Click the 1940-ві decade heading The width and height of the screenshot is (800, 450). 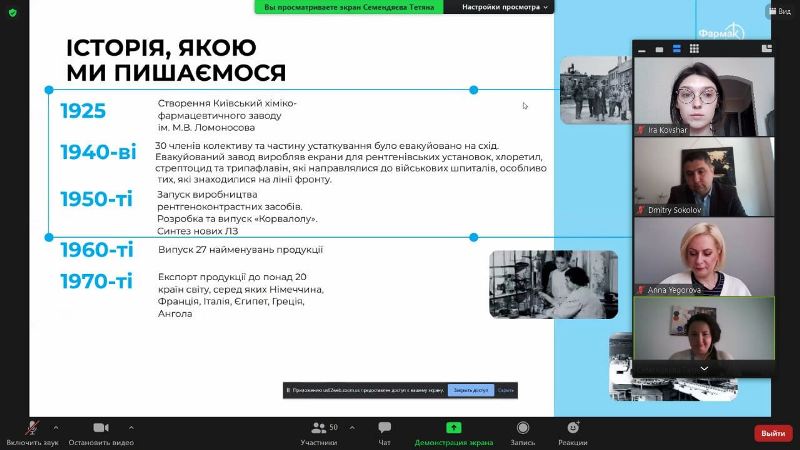(98, 152)
